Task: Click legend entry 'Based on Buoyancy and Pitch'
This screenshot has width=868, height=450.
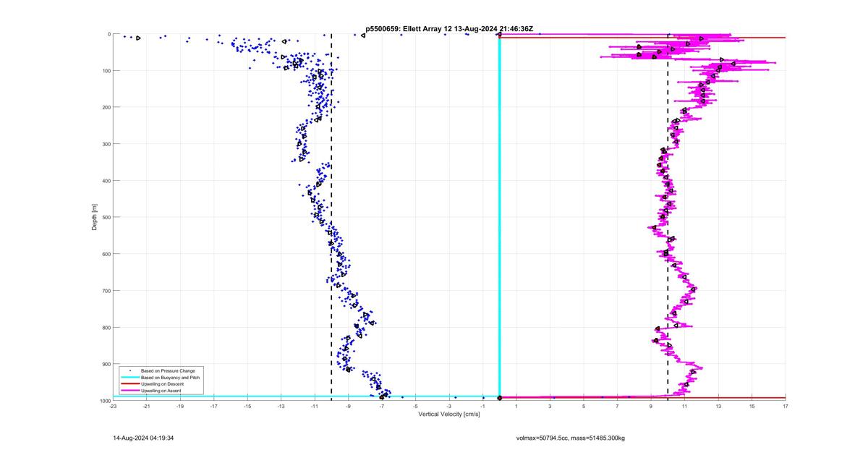Action: point(171,378)
